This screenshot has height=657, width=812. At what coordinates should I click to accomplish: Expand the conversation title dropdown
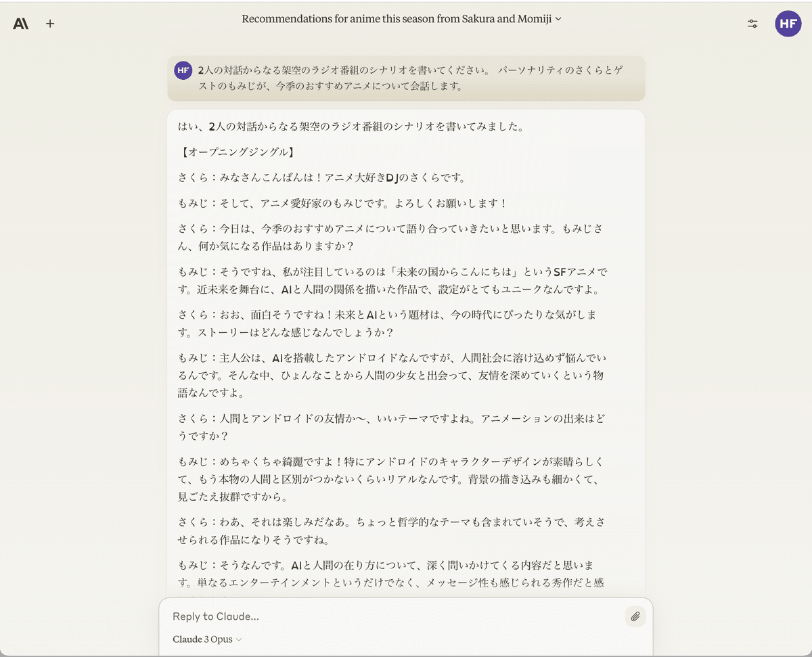pyautogui.click(x=402, y=19)
